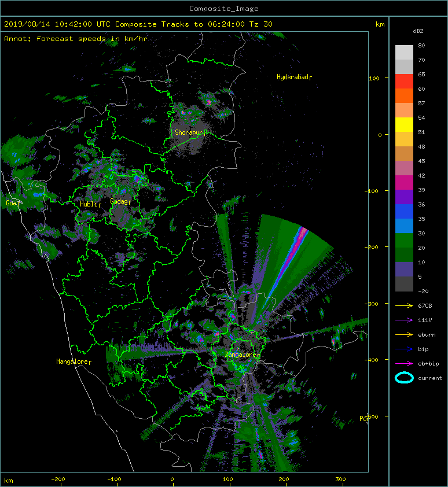
Task: Click the cyan current ellipse legend icon
Action: tap(404, 378)
